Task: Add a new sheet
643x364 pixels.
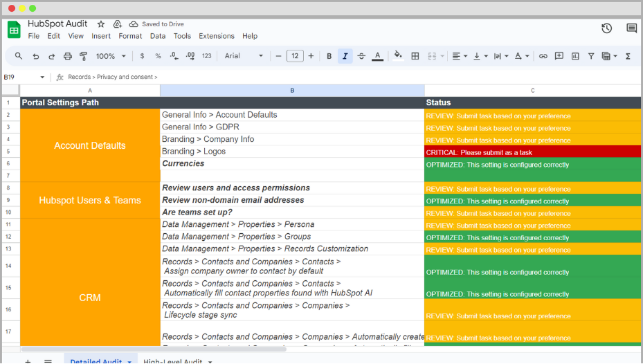Action: [28, 361]
